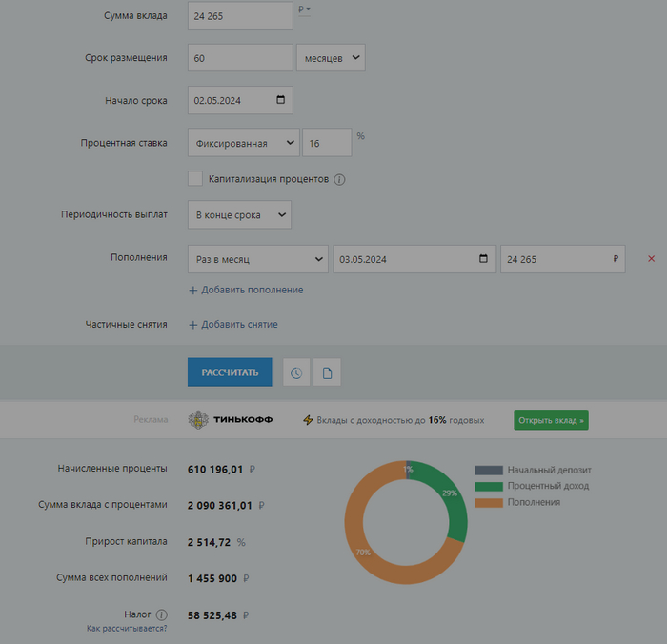Click accrued interest value 610 196,01
667x644 pixels.
[x=215, y=470]
